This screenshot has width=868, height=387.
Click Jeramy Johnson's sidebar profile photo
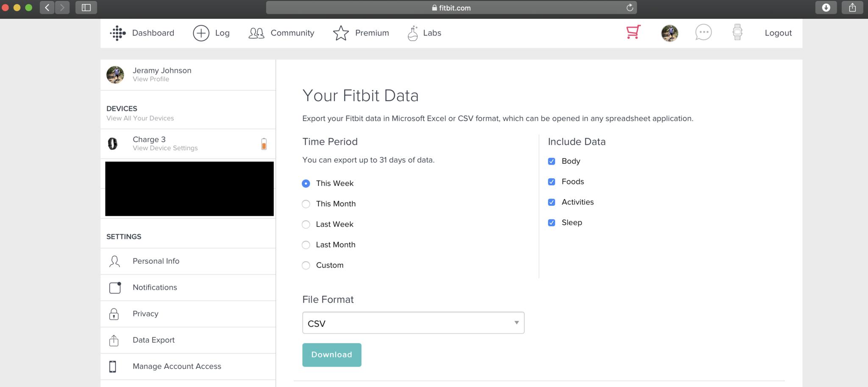pyautogui.click(x=115, y=75)
